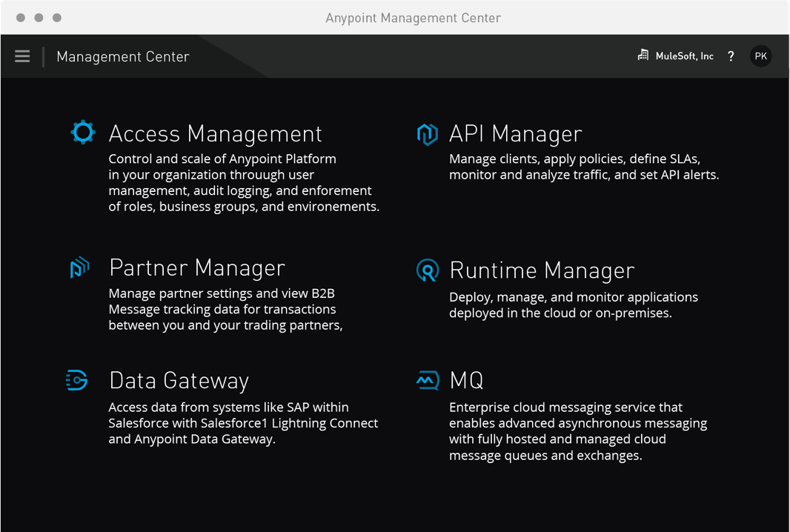790x532 pixels.
Task: Open API Manager from its heading
Action: click(x=515, y=134)
